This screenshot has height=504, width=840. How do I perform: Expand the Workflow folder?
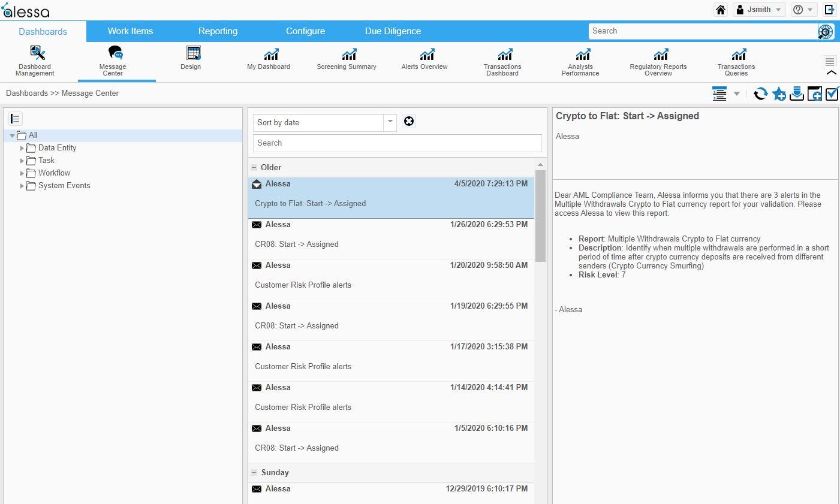(x=22, y=173)
